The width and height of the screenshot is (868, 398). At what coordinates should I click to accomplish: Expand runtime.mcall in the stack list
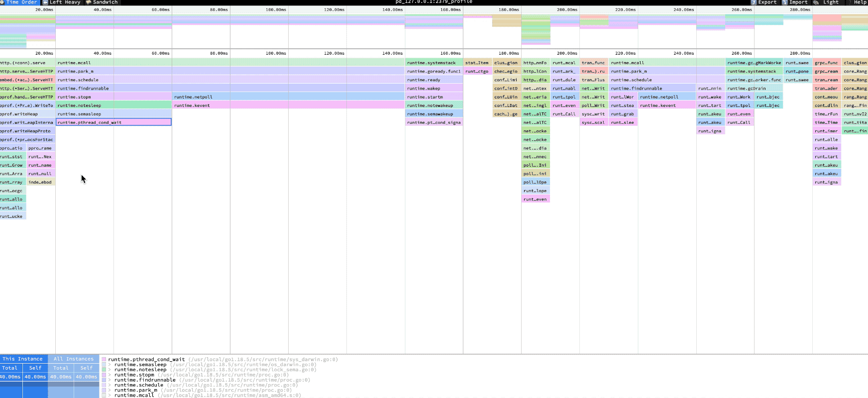pos(109,395)
